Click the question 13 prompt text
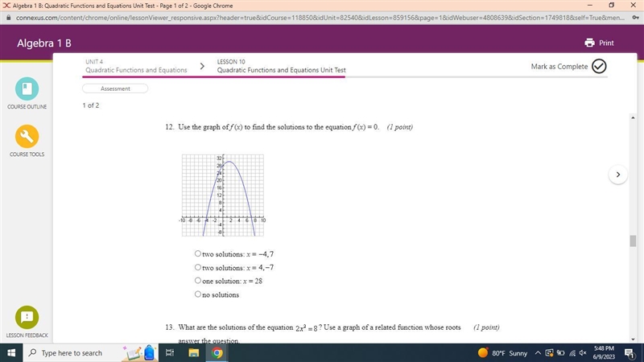This screenshot has height=362, width=644. tap(319, 334)
